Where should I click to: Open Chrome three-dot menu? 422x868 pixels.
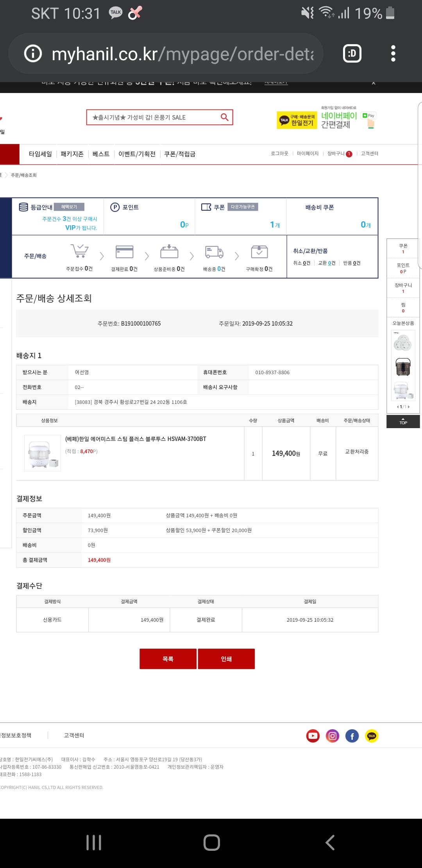pos(393,54)
